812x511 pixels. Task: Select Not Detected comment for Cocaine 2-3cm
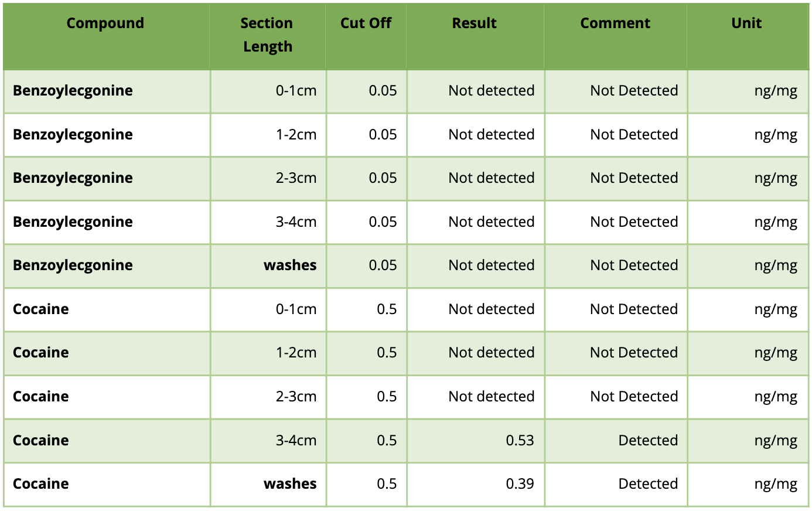[634, 397]
